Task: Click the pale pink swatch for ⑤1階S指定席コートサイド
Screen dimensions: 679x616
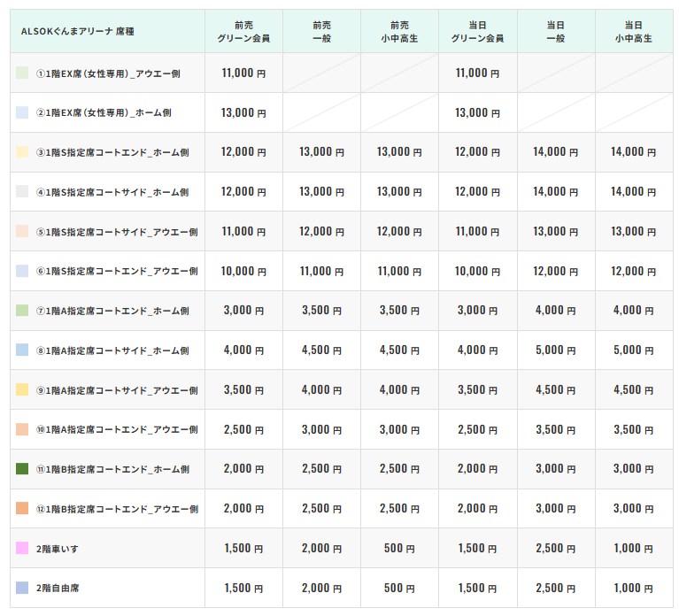Action: coord(22,231)
